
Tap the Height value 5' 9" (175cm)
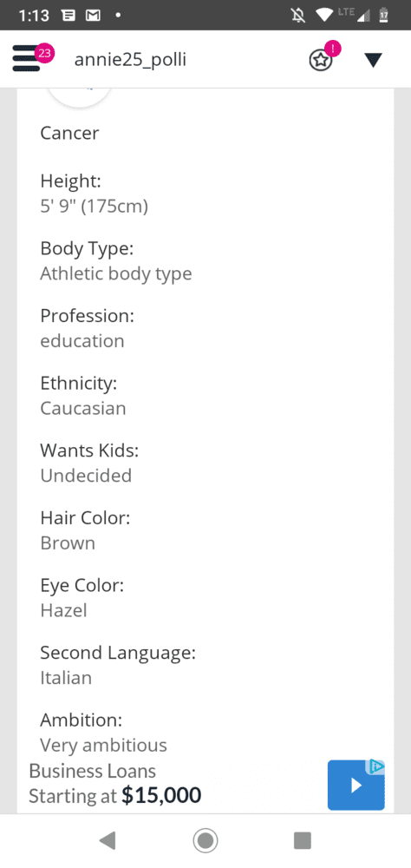click(x=94, y=207)
